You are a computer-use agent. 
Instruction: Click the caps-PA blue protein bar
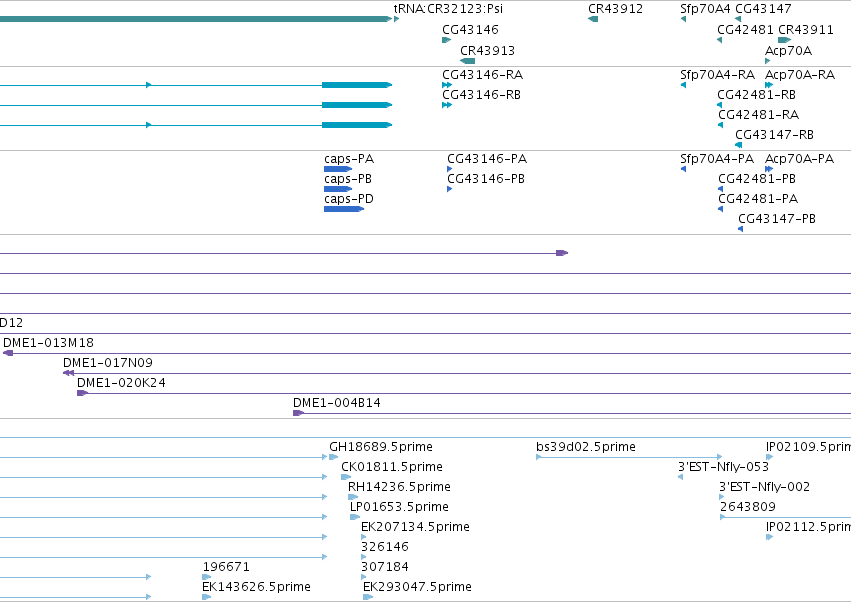tap(338, 169)
